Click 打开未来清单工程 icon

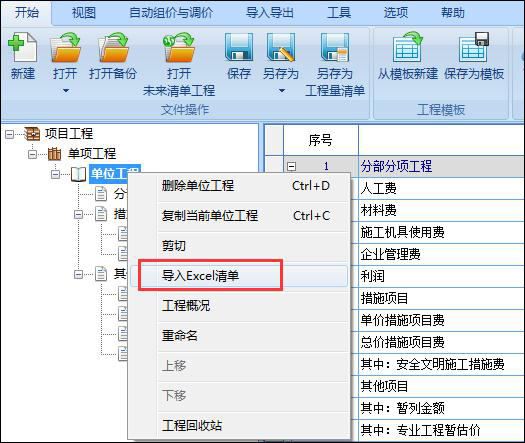point(178,47)
